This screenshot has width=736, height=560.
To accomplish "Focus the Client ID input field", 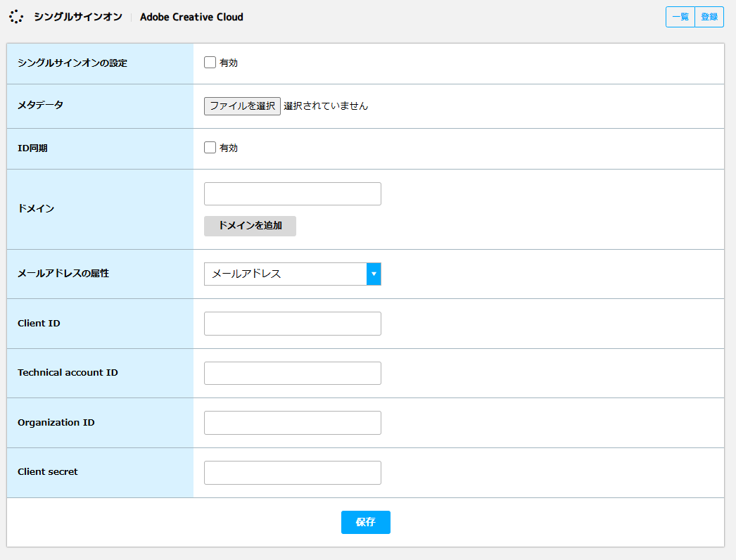I will click(293, 324).
